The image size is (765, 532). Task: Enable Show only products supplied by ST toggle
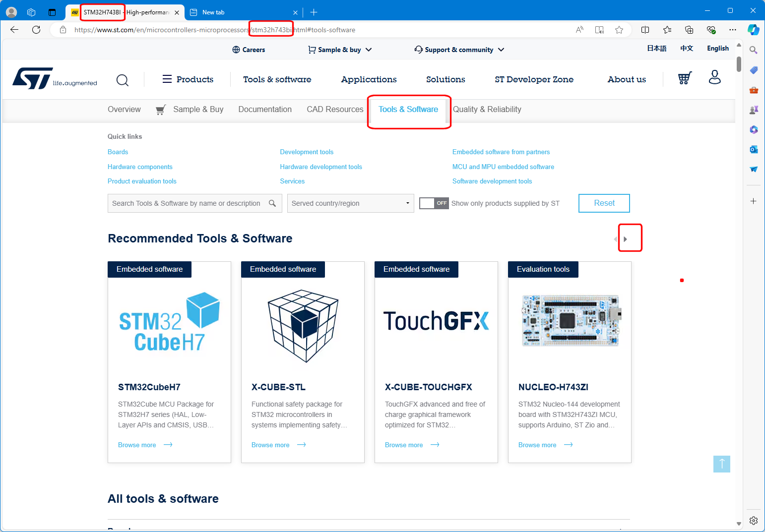[434, 203]
